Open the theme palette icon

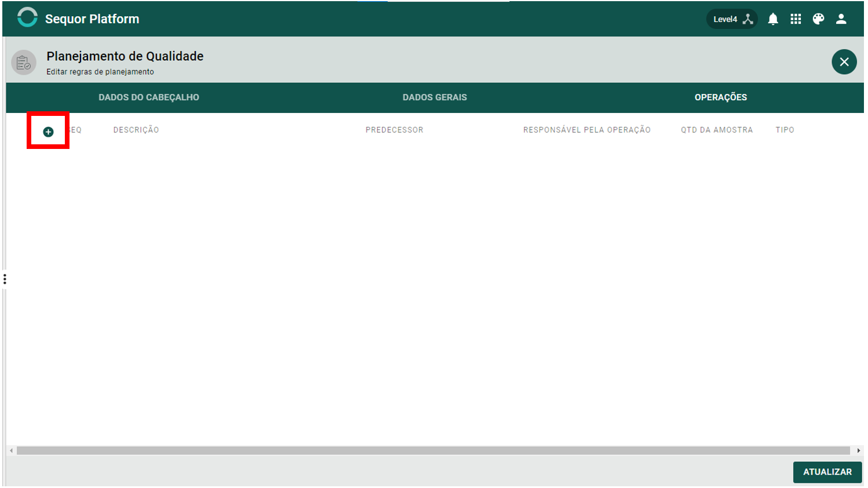click(818, 19)
